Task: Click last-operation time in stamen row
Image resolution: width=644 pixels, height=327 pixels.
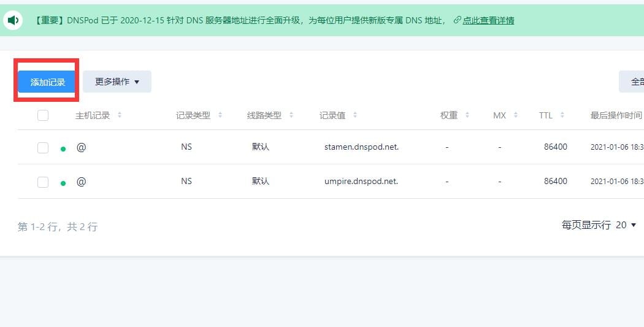Action: [x=617, y=147]
